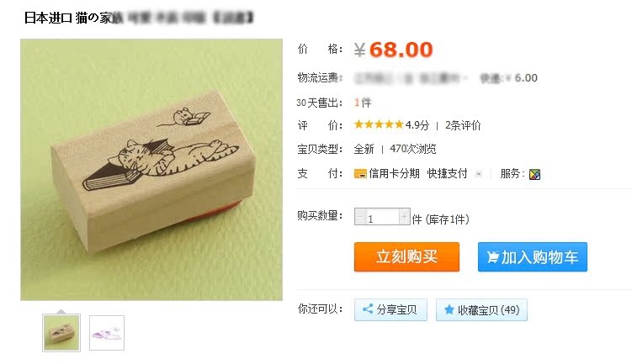This screenshot has height=364, width=632.
Task: Click the purchase quantity input field
Action: click(x=382, y=217)
